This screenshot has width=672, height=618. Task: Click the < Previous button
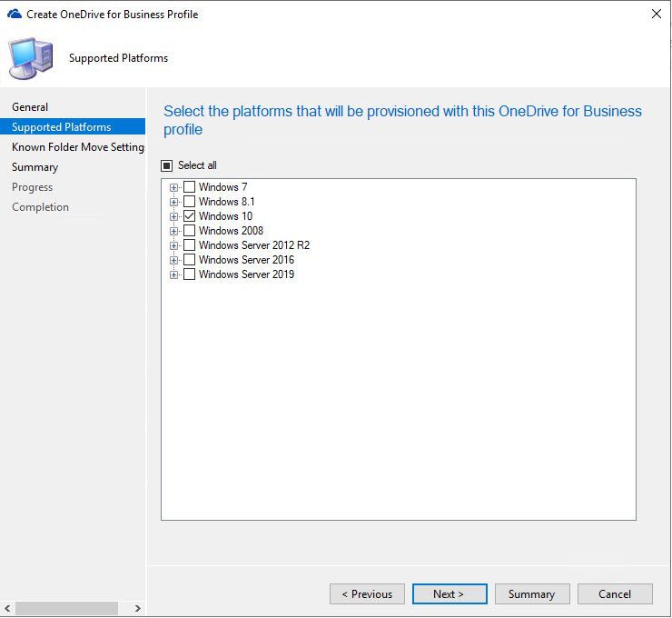point(367,593)
